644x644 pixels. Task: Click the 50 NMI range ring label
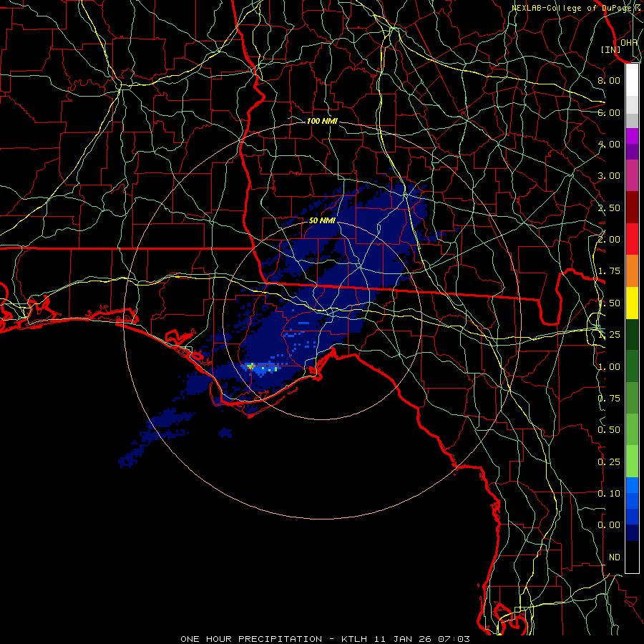322,220
